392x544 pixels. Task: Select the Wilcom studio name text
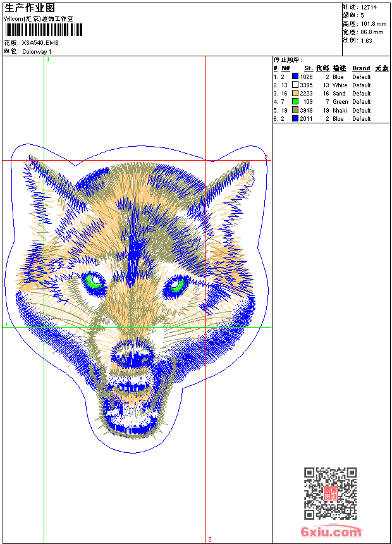39,19
